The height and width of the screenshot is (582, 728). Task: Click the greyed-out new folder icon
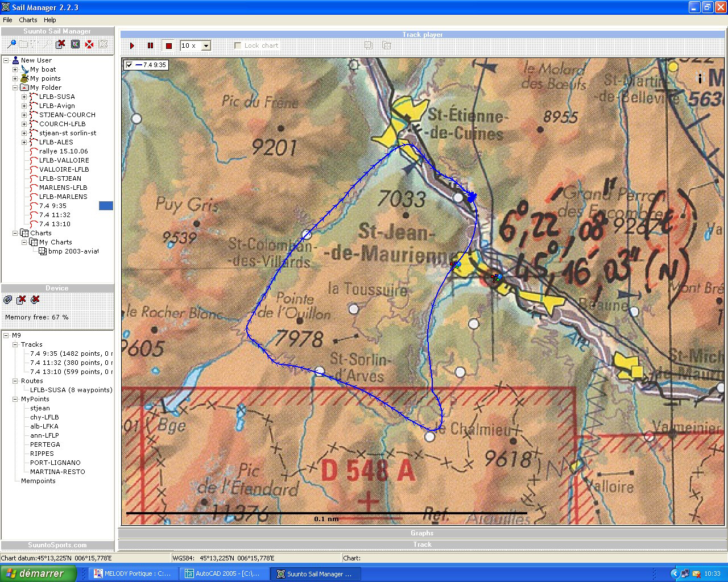(23, 44)
